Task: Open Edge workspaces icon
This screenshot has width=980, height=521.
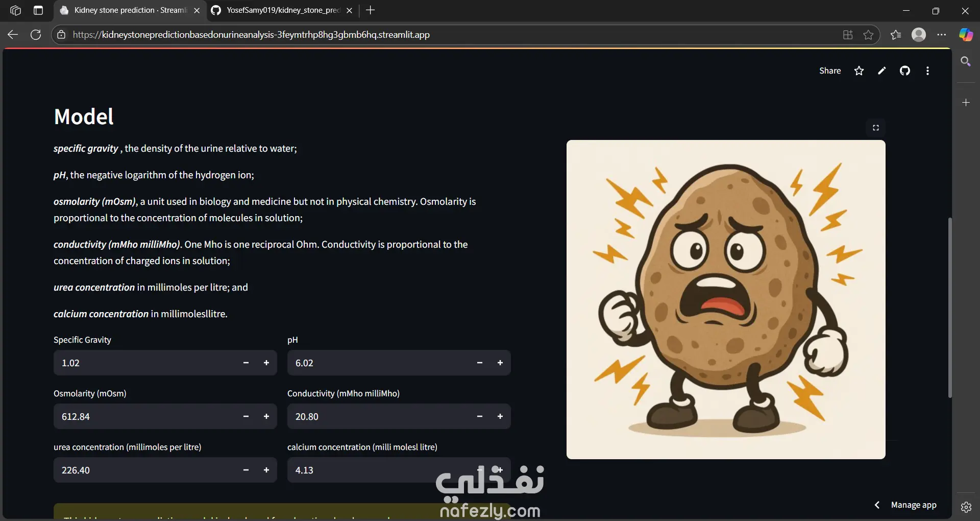Action: pos(15,10)
